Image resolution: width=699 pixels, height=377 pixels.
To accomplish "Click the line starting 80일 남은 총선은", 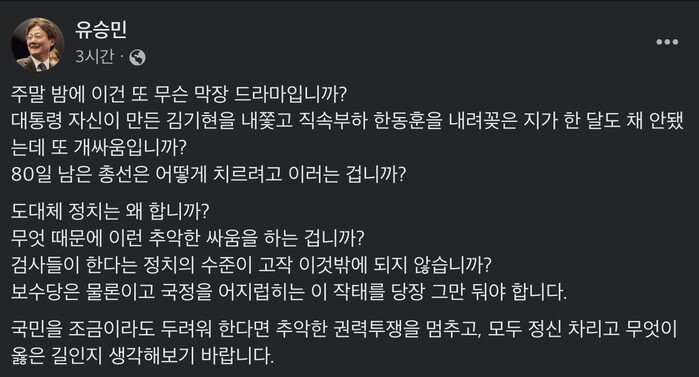I will click(x=209, y=174).
